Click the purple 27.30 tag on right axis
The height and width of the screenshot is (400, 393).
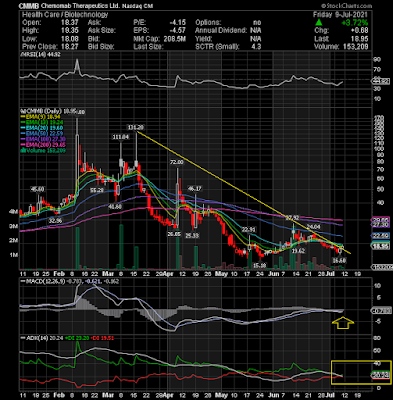point(381,225)
